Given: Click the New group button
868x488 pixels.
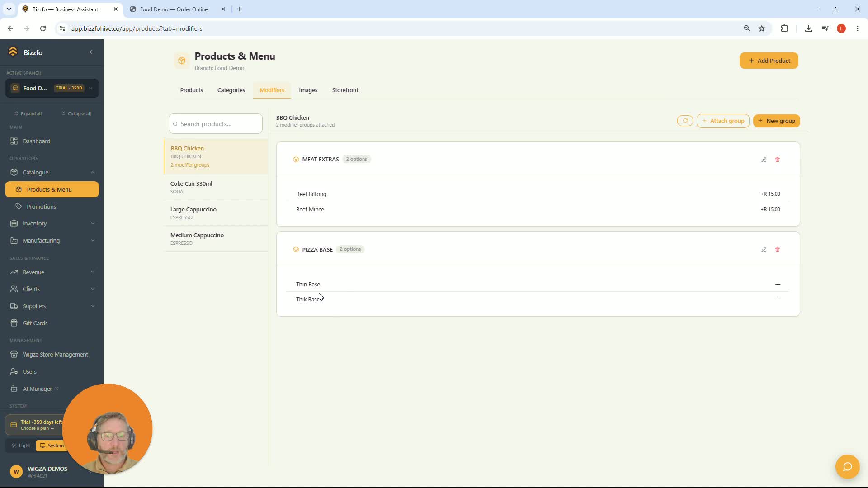Looking at the screenshot, I should pos(776,121).
